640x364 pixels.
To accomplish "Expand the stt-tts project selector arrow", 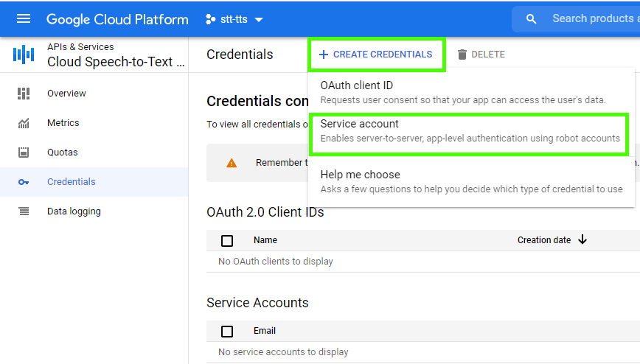I will tap(259, 20).
